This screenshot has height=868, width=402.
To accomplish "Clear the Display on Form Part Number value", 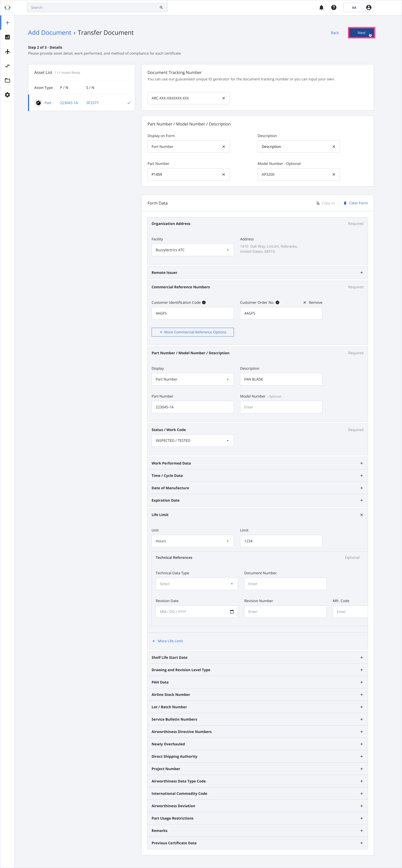I will (224, 147).
